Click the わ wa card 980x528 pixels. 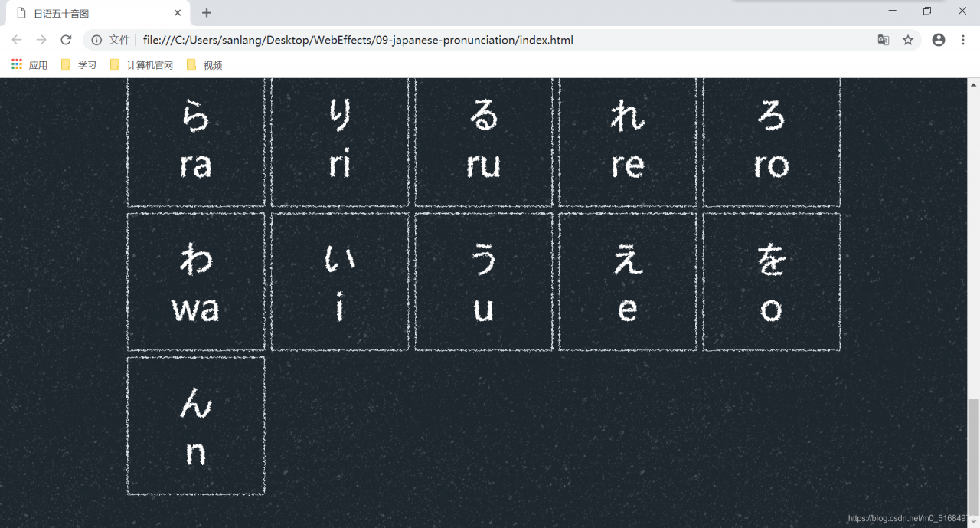point(196,282)
